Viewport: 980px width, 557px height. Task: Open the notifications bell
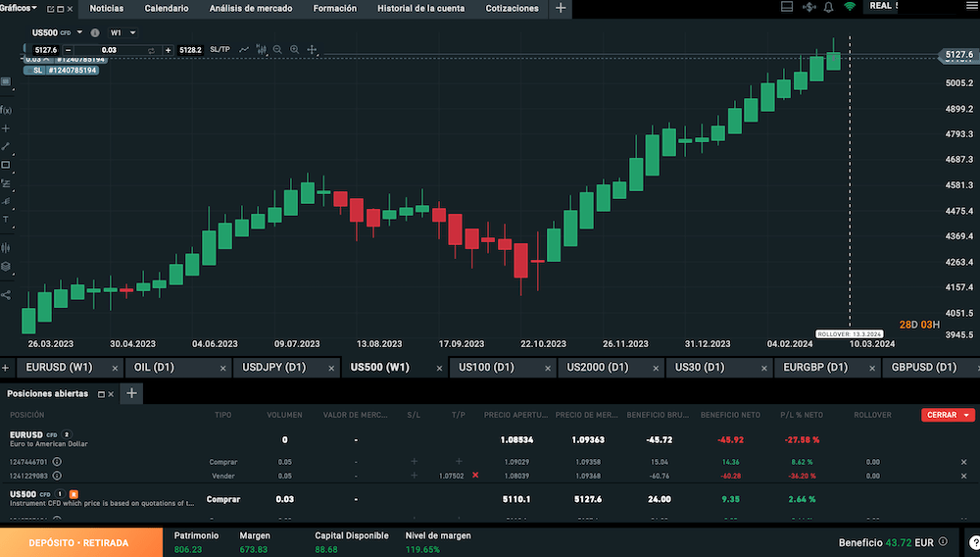pos(828,8)
